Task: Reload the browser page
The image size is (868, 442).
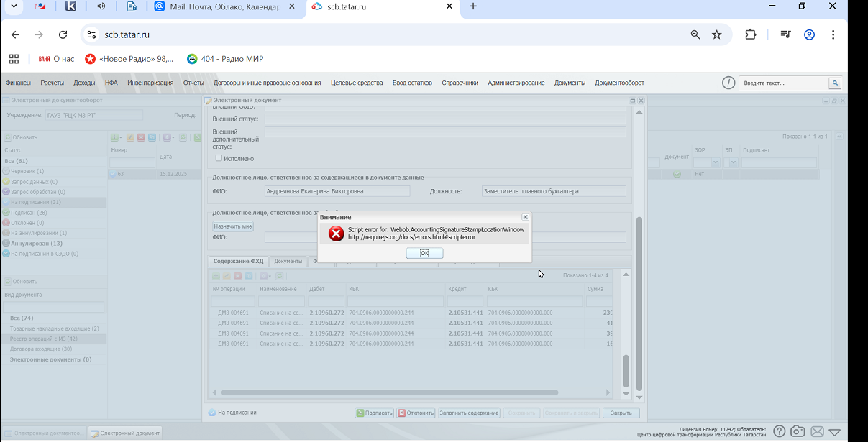Action: point(63,34)
